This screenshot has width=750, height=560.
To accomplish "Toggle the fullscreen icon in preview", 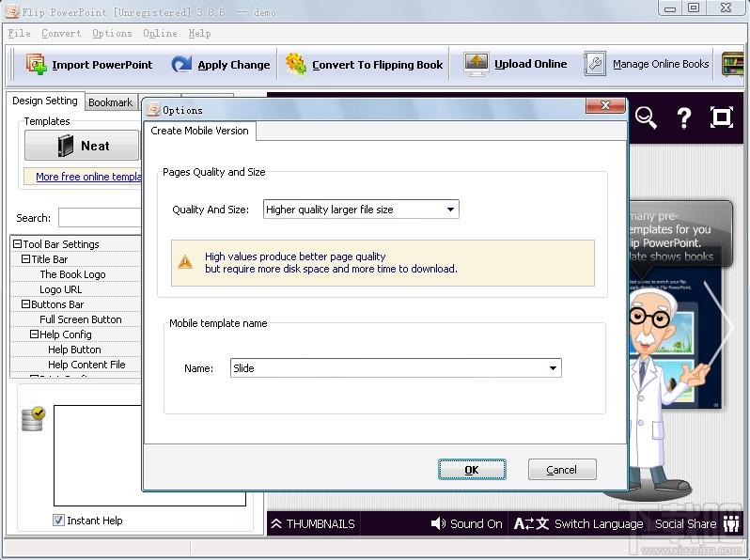I will [x=721, y=117].
